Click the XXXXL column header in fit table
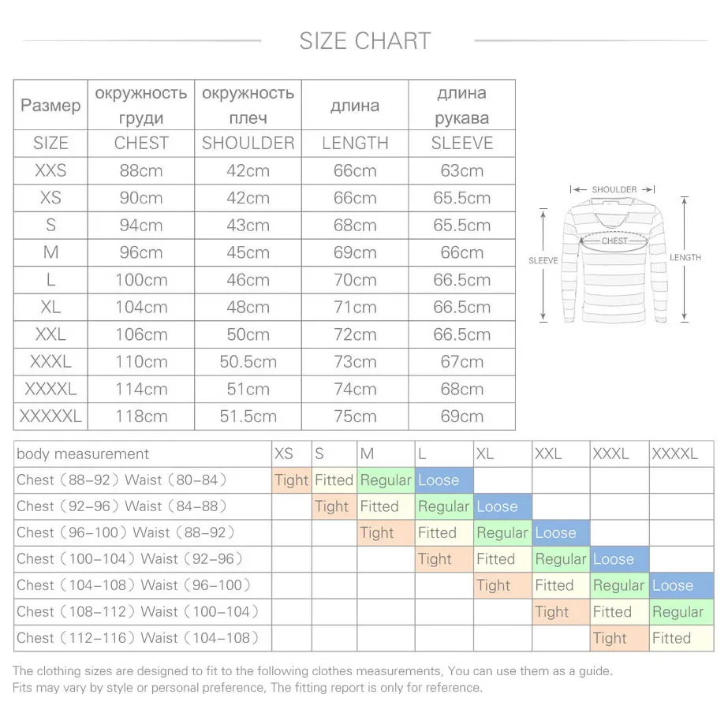The image size is (728, 728). click(681, 454)
